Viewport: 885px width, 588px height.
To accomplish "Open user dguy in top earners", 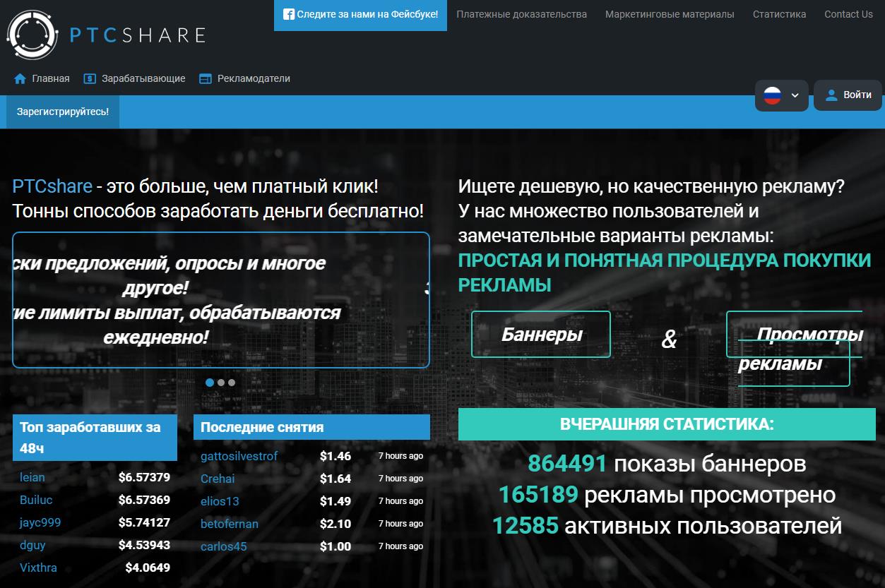I will 32,546.
